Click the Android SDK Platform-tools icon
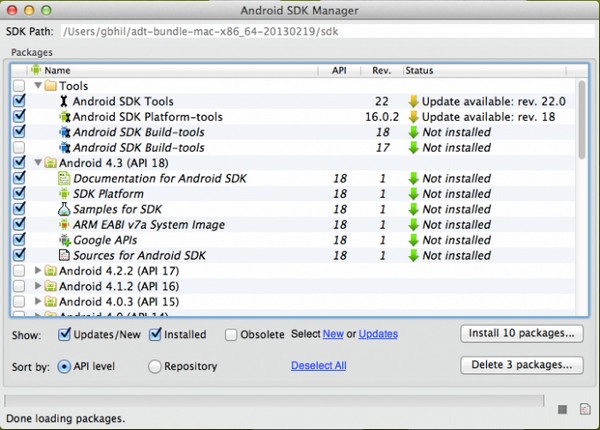The image size is (600, 430). pyautogui.click(x=65, y=117)
